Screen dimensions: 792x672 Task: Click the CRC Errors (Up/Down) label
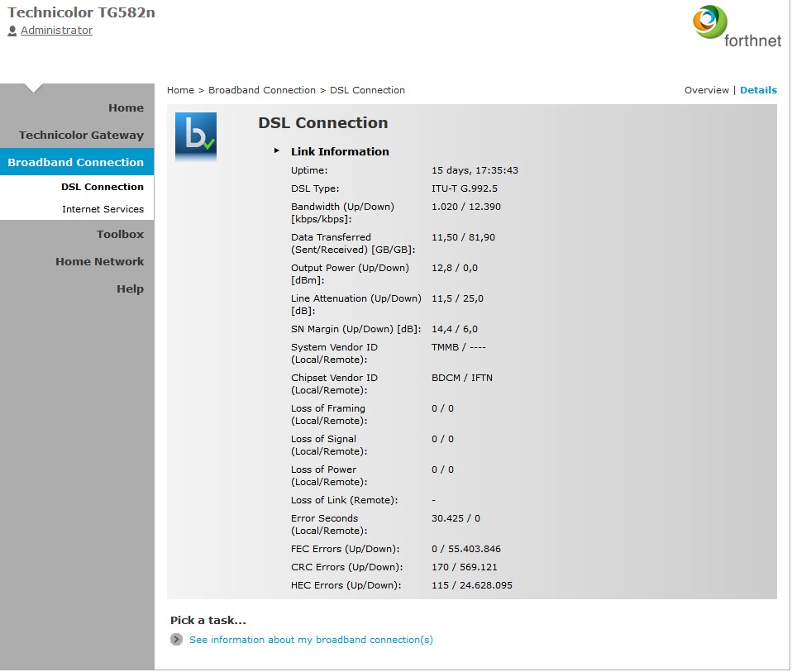(x=347, y=567)
